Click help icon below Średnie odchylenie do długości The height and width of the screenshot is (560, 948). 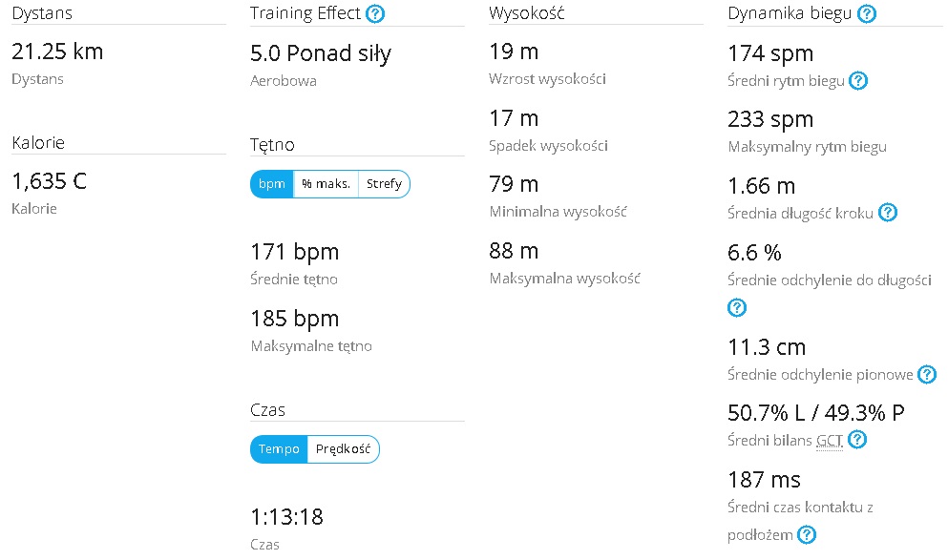coord(737,307)
